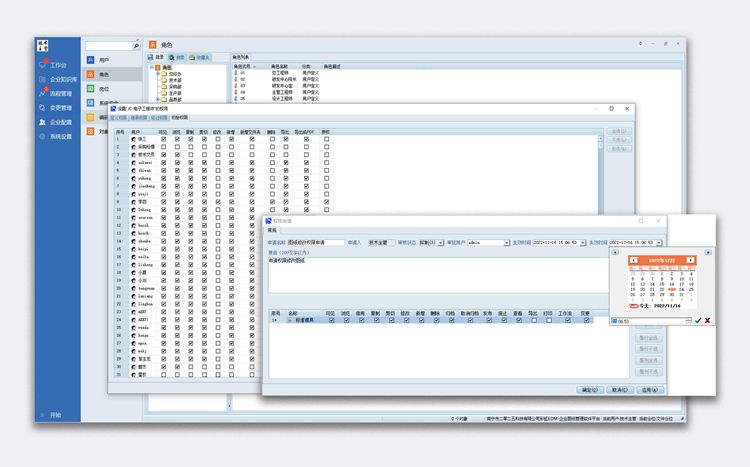Toggle 可见 checkbox for user 张三
The image size is (750, 467).
[x=163, y=139]
